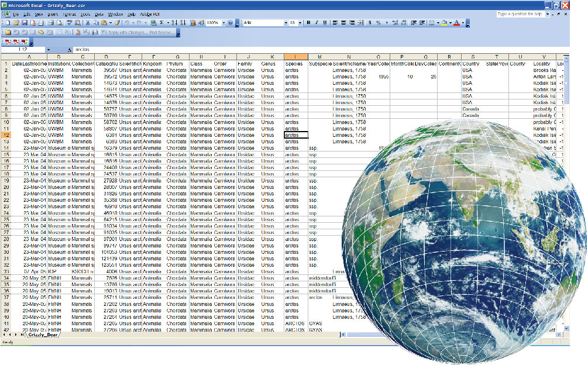This screenshot has width=588, height=365.
Task: Paste with the clipboard icon
Action: coord(104,23)
